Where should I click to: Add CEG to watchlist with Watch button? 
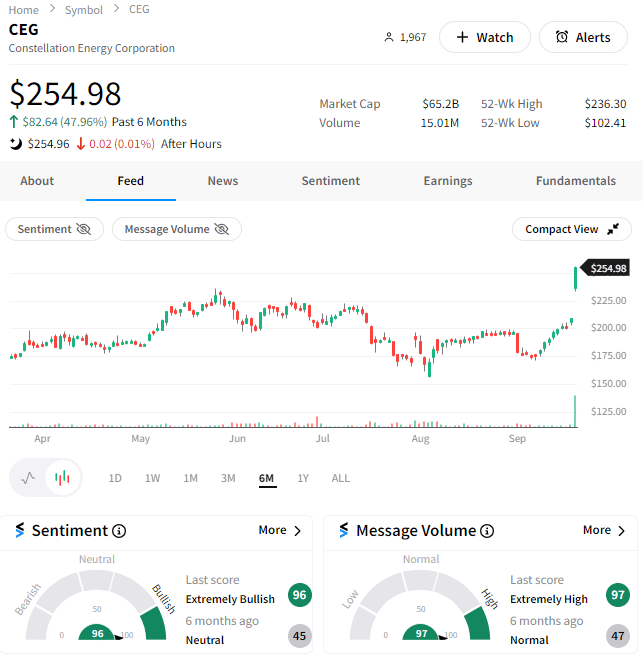pyautogui.click(x=485, y=37)
